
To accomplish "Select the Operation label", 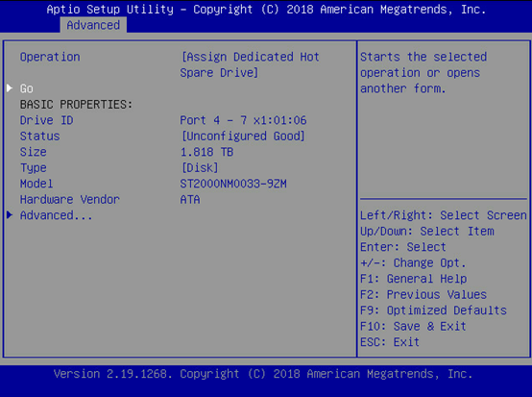I will pyautogui.click(x=50, y=57).
